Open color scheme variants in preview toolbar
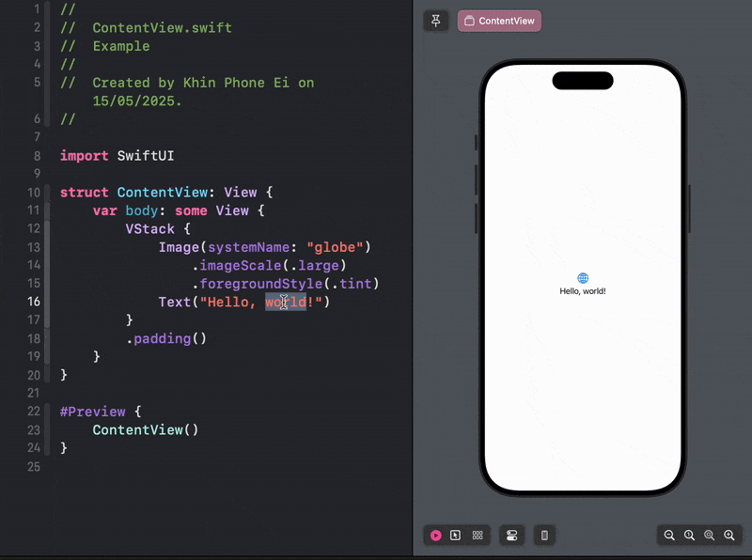752x560 pixels. [x=511, y=535]
